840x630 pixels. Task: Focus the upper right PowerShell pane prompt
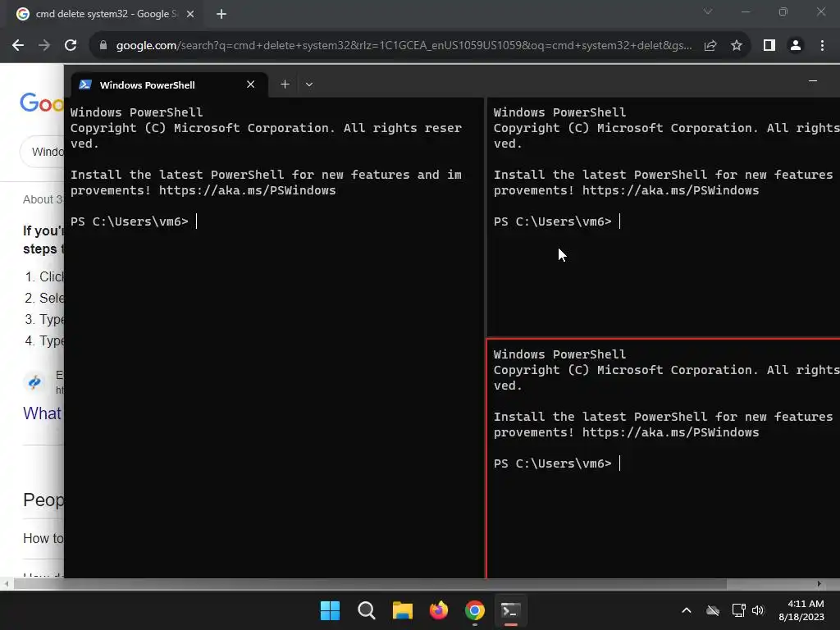coord(557,221)
